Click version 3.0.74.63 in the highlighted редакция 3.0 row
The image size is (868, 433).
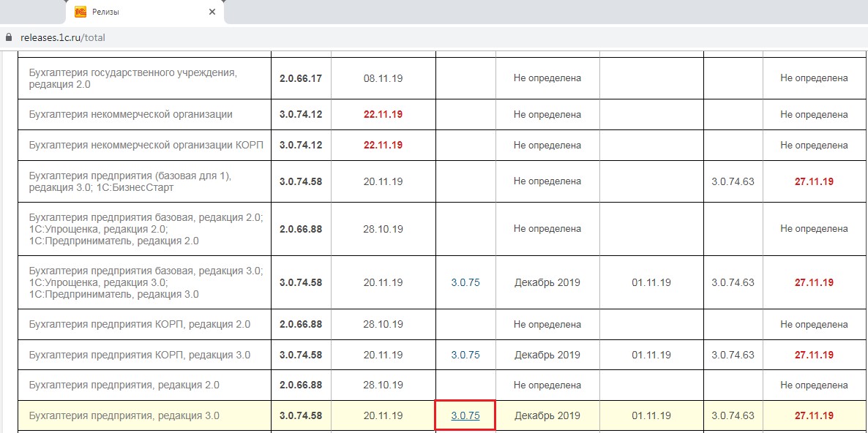pos(733,416)
